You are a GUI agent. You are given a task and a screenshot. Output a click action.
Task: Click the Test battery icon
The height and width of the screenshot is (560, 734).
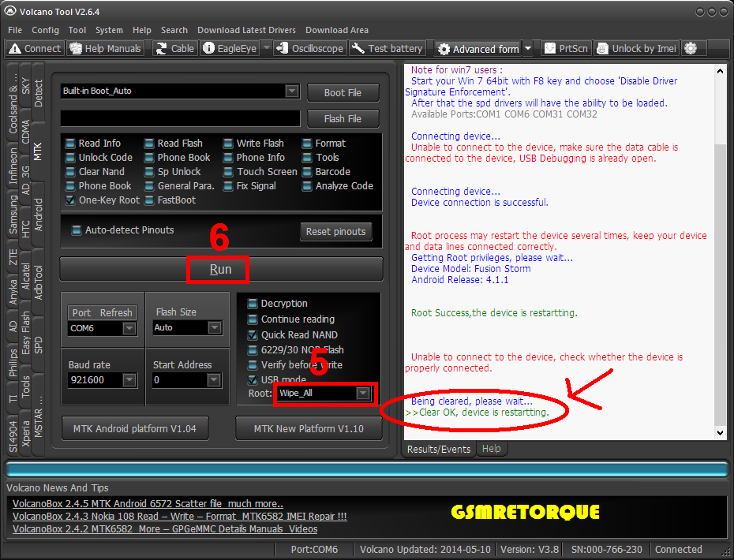(x=388, y=48)
